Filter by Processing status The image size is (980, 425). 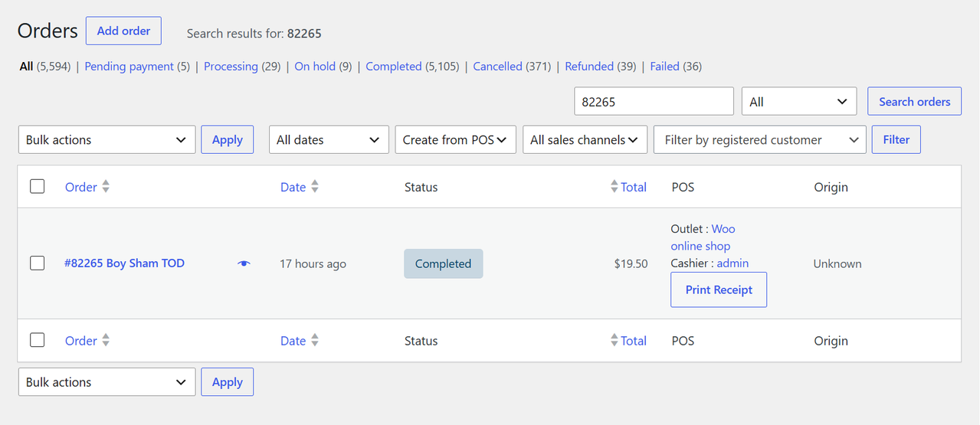click(x=231, y=67)
